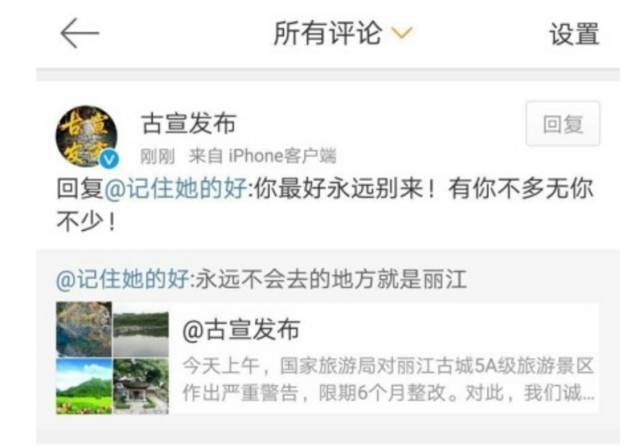Click the 刚刚 timestamp under 古宣发布
This screenshot has height=448, width=640.
[158, 156]
